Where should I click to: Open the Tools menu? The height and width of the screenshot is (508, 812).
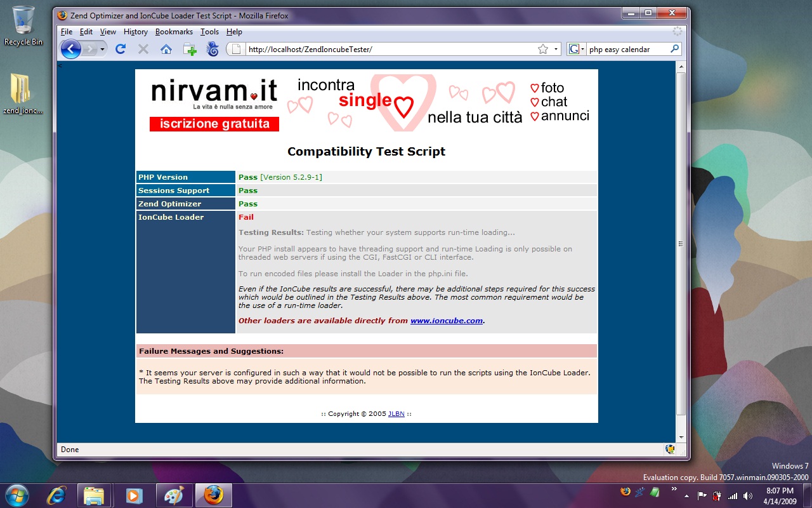[x=209, y=32]
